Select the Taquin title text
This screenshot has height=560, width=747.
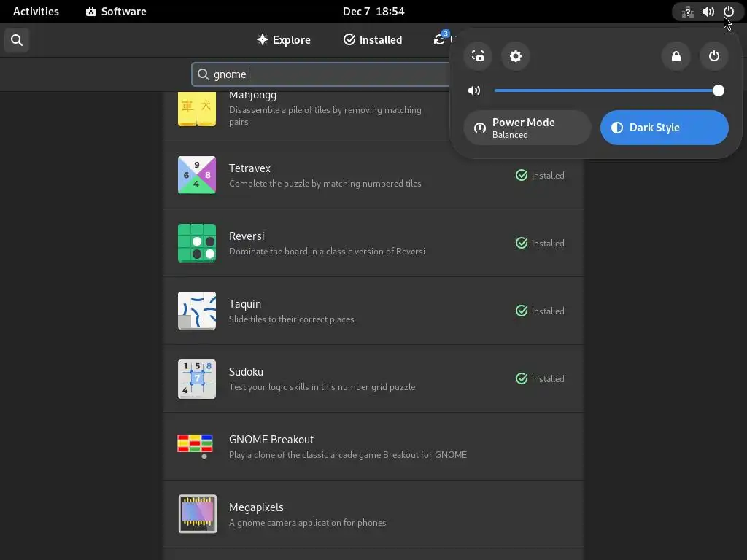[245, 304]
